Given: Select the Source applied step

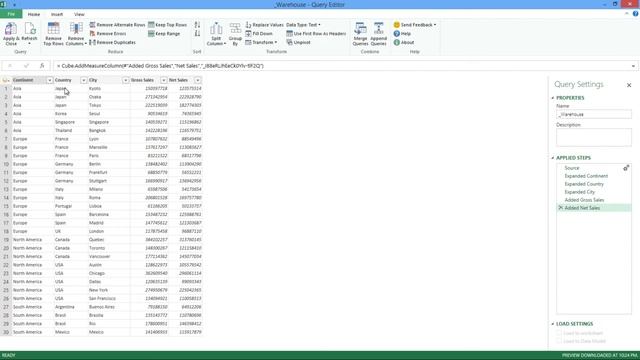Looking at the screenshot, I should tap(571, 168).
